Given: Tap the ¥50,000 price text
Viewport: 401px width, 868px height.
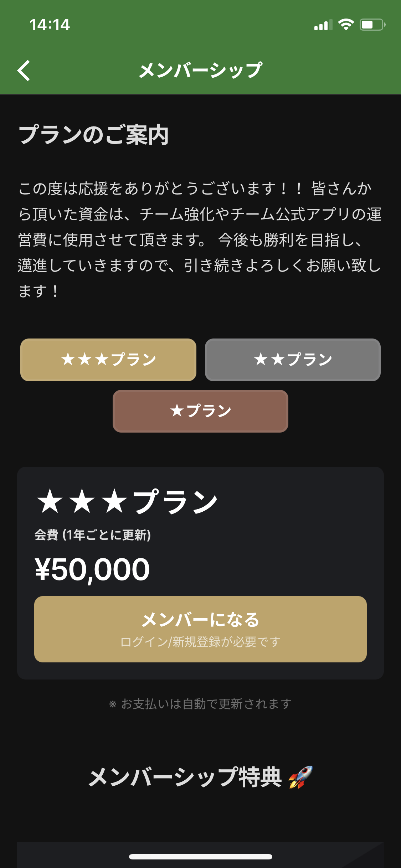Looking at the screenshot, I should point(92,569).
